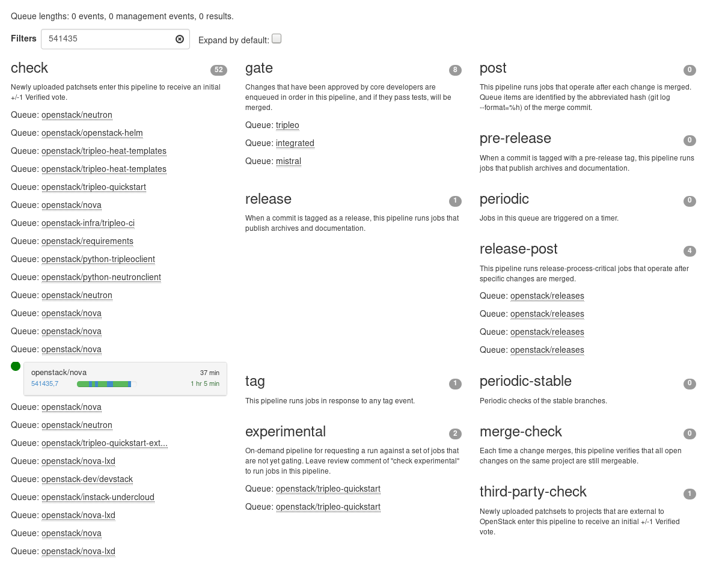Click the check pipeline count badge

219,70
